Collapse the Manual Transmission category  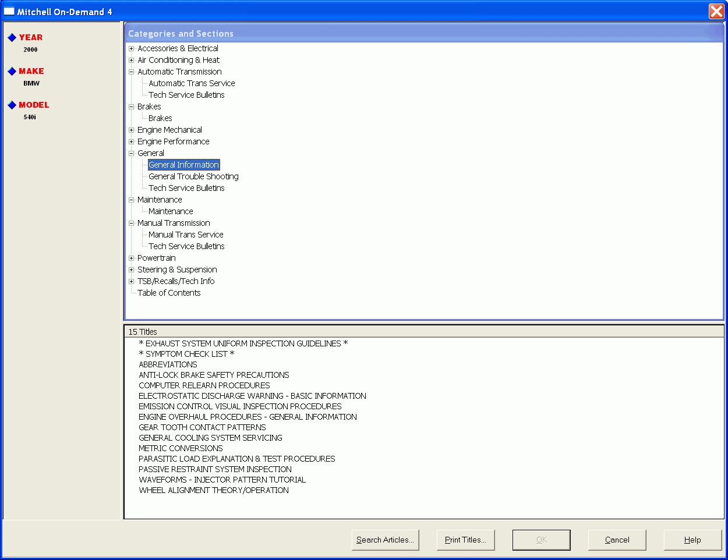pos(132,224)
